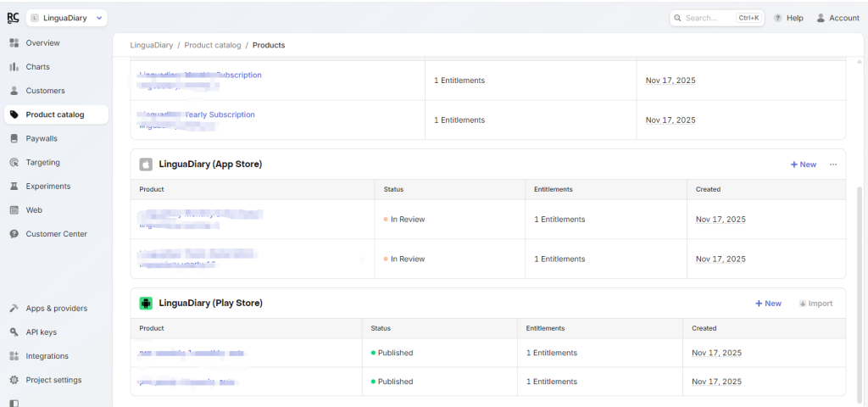Open Experiments flask icon
The width and height of the screenshot is (868, 407).
pyautogui.click(x=14, y=187)
